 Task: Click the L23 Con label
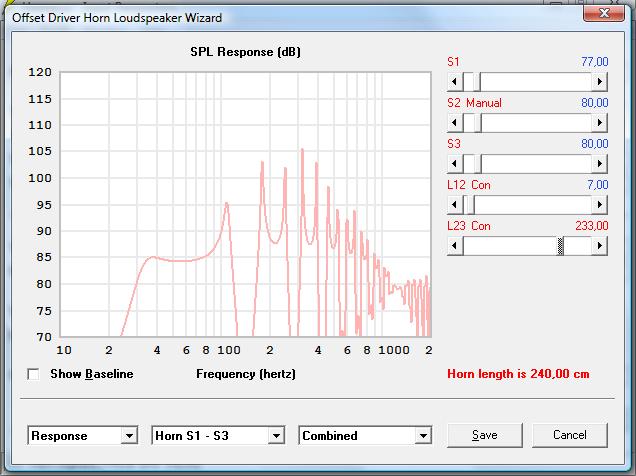tap(468, 226)
